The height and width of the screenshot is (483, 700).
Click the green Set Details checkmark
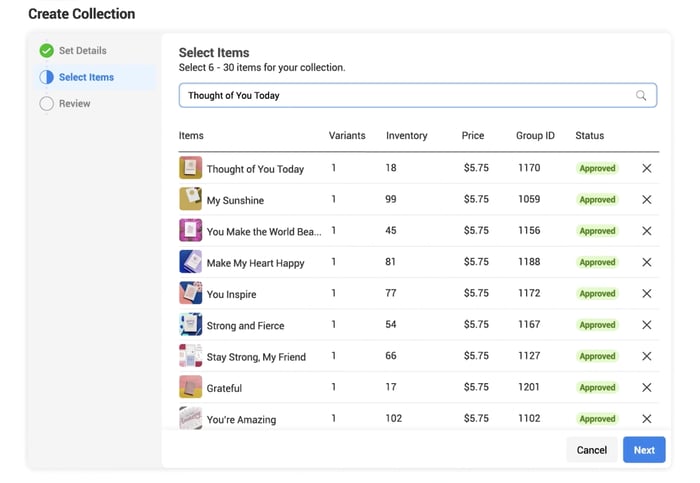point(47,51)
